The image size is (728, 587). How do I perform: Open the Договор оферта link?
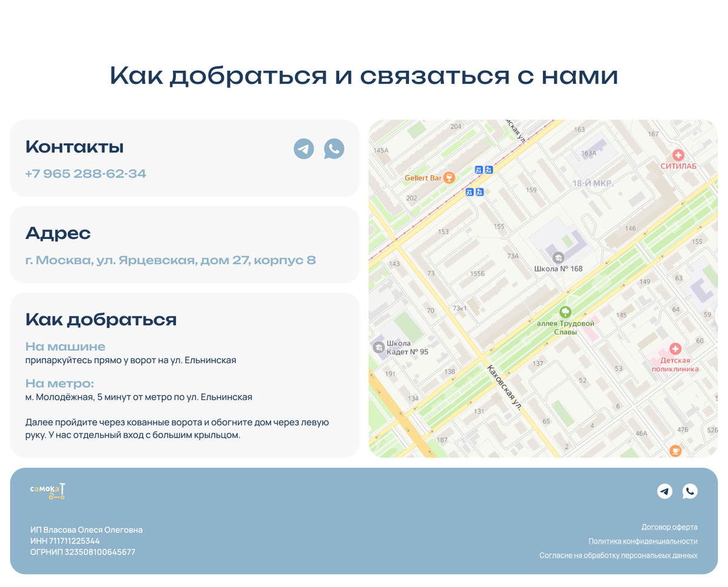click(669, 527)
